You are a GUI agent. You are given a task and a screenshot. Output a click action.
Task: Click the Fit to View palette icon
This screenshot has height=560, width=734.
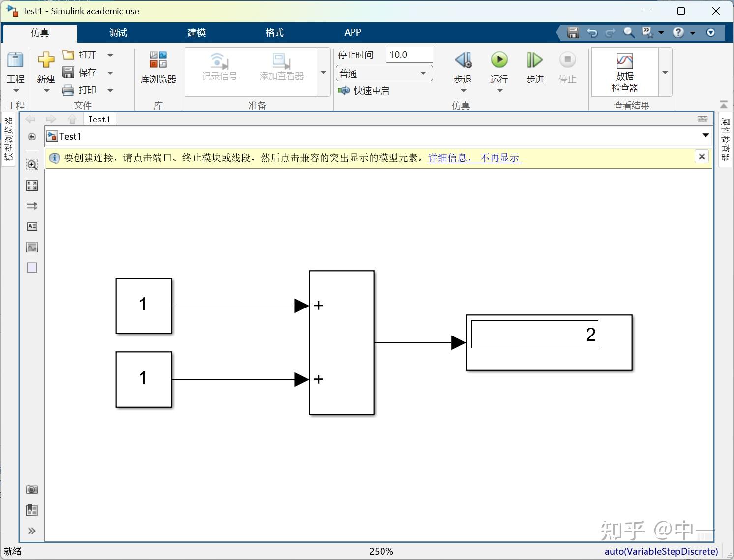(32, 185)
